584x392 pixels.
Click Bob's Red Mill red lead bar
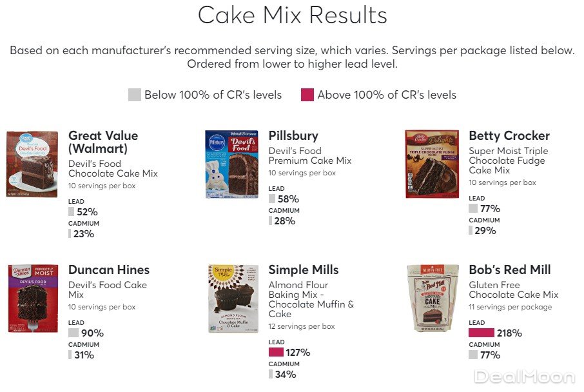[481, 333]
